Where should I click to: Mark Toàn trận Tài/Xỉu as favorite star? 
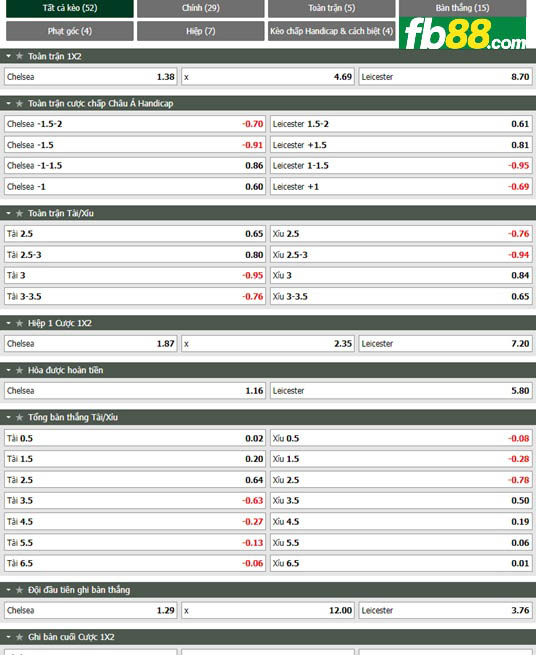coord(19,213)
